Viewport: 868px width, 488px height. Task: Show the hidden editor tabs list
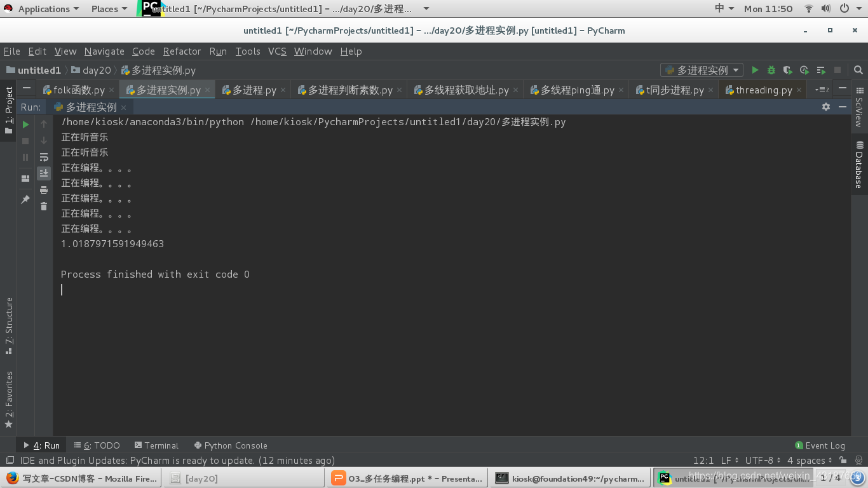pos(822,90)
